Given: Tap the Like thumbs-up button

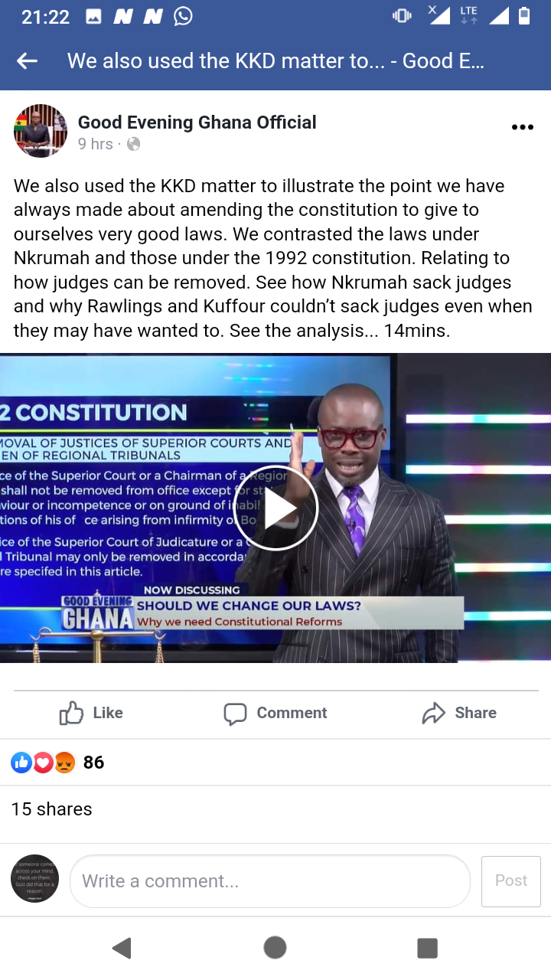Looking at the screenshot, I should [x=91, y=713].
